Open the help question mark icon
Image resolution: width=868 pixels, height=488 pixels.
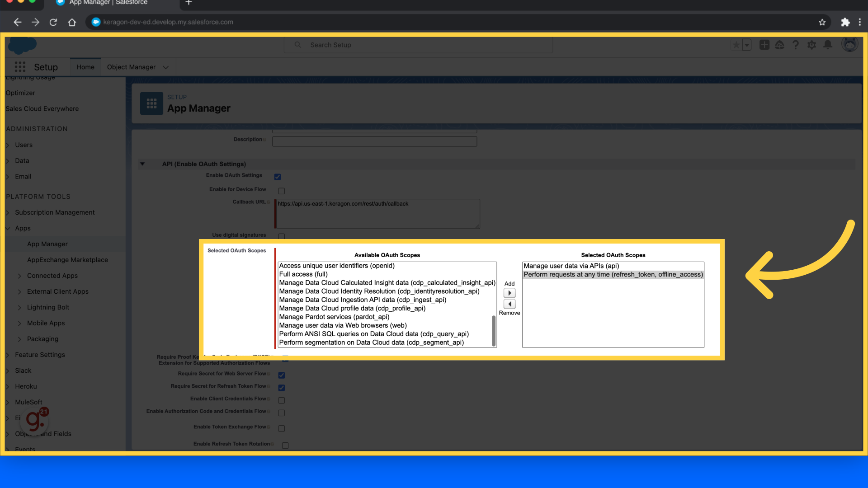795,45
